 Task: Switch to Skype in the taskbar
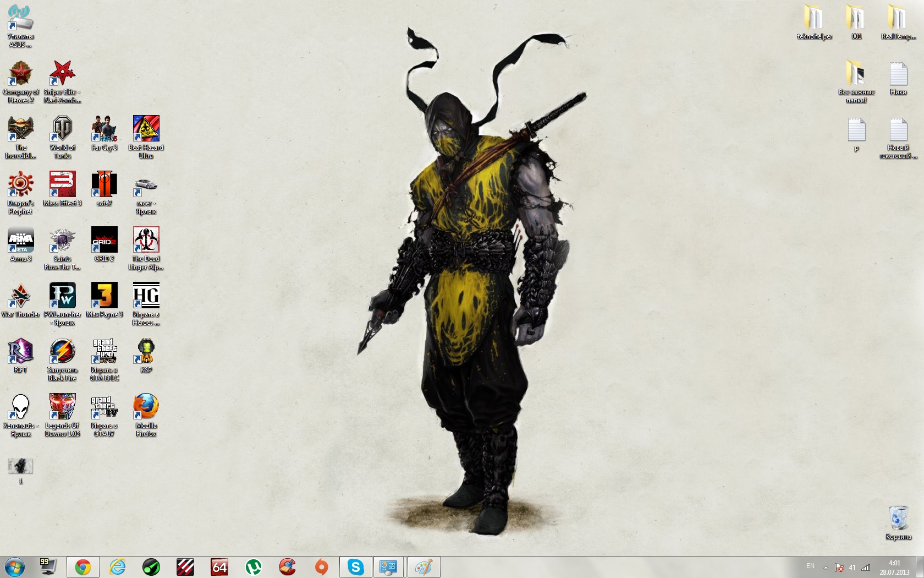pos(356,567)
